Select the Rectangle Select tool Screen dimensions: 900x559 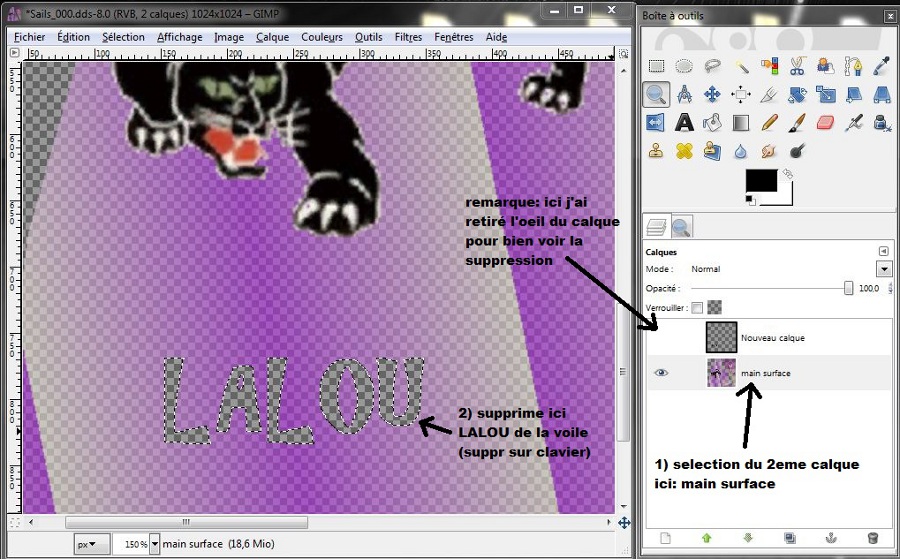(x=656, y=67)
